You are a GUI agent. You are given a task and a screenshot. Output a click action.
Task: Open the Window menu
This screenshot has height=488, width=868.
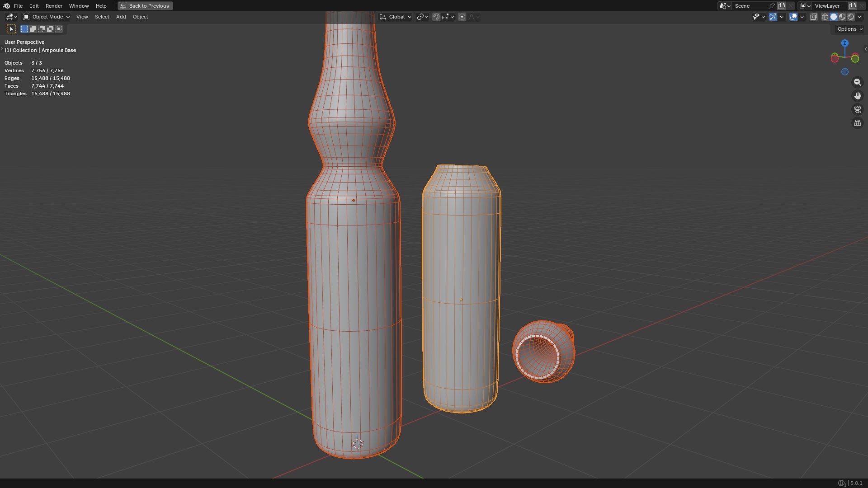pyautogui.click(x=79, y=6)
